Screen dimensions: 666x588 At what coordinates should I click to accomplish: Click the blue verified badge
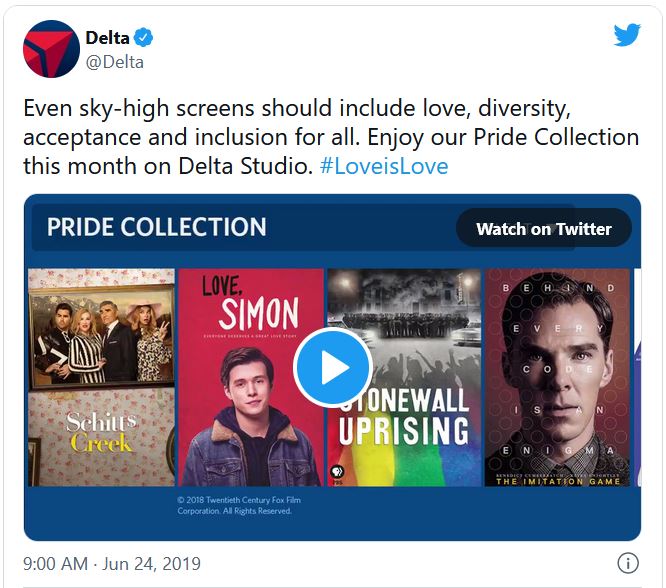coord(144,38)
